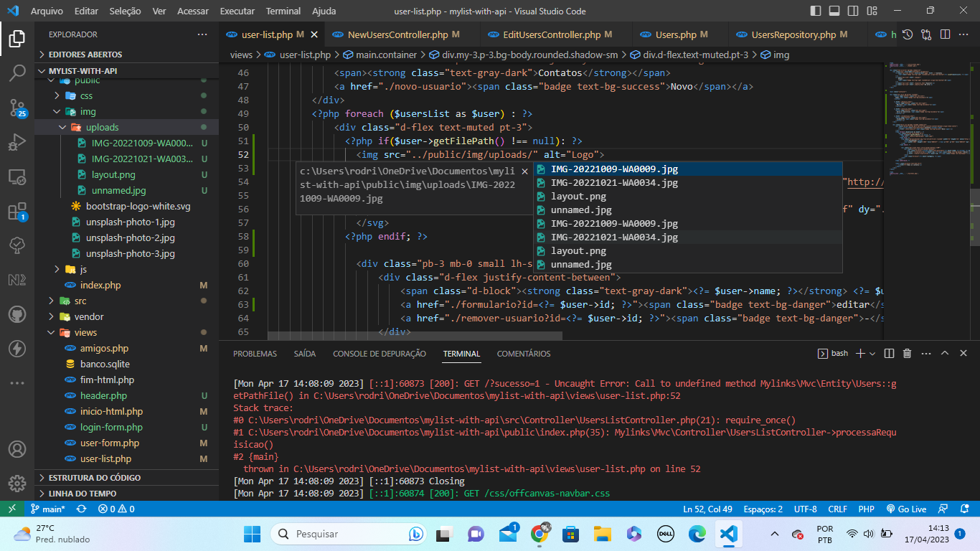Split the terminal panel
Screen dimensions: 980x551
(x=889, y=353)
